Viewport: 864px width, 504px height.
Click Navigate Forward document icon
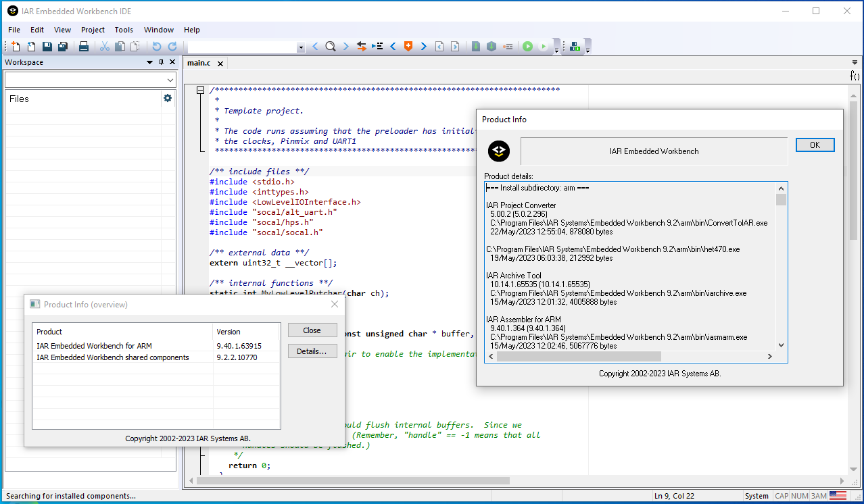[455, 47]
